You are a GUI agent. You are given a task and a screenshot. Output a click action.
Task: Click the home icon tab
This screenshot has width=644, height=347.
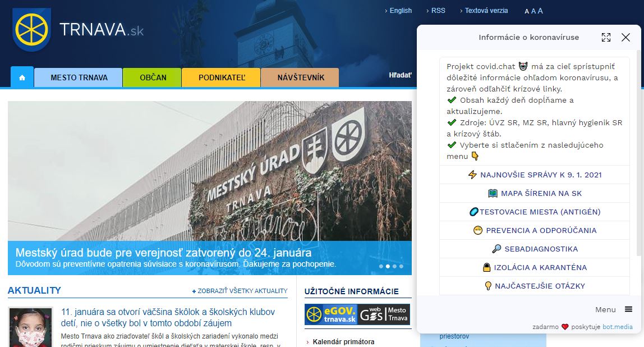22,77
